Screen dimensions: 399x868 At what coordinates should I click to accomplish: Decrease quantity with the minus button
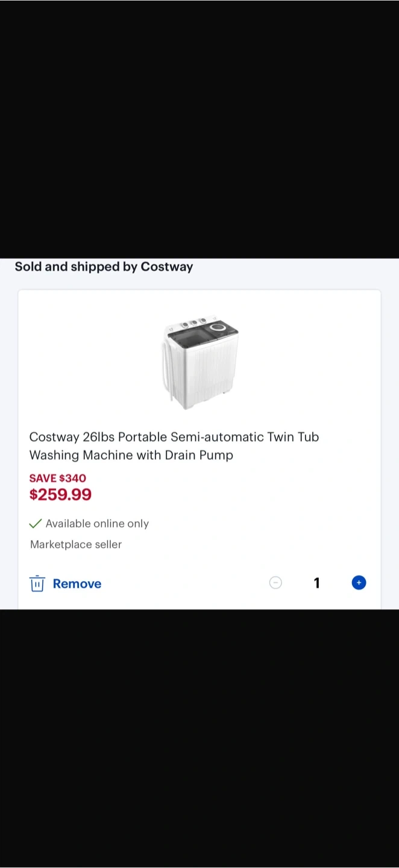pyautogui.click(x=275, y=583)
